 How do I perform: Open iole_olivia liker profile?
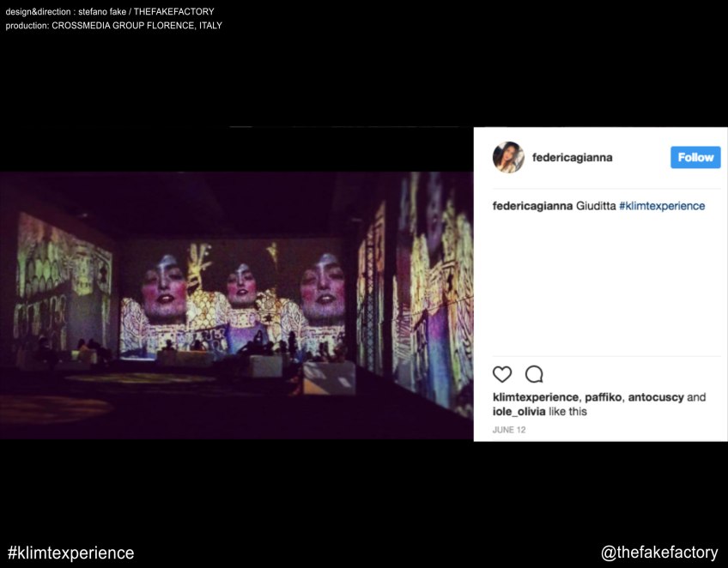coord(519,412)
